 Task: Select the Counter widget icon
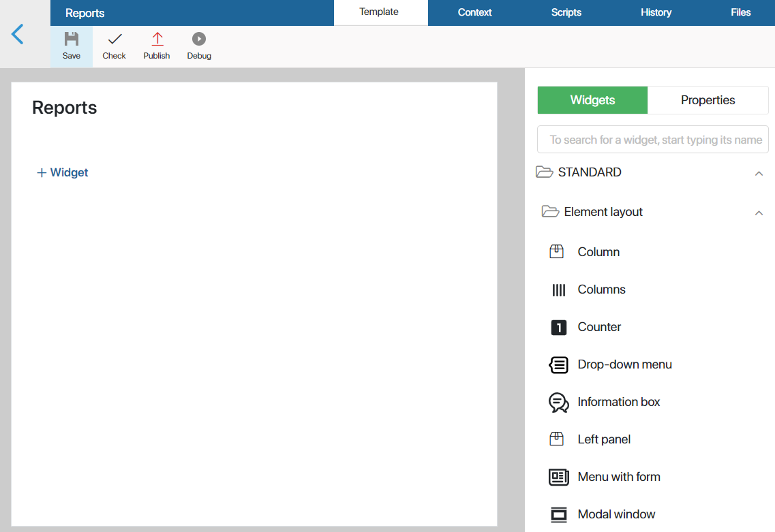558,327
